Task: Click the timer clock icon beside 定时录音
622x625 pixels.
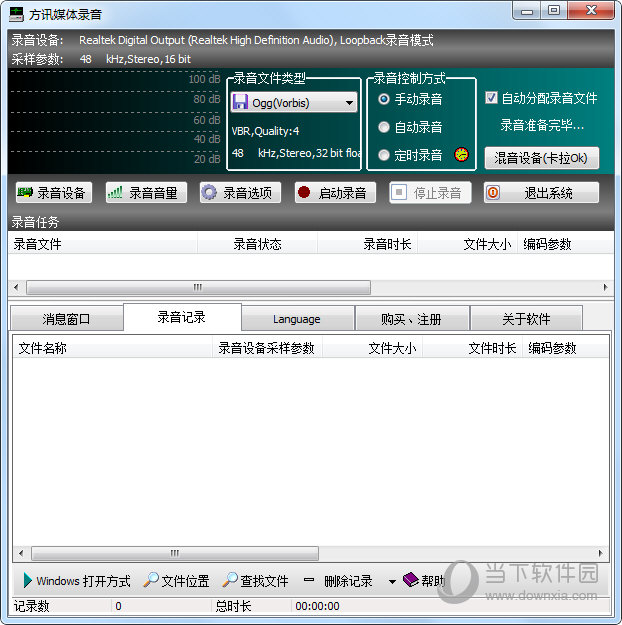Action: point(461,154)
